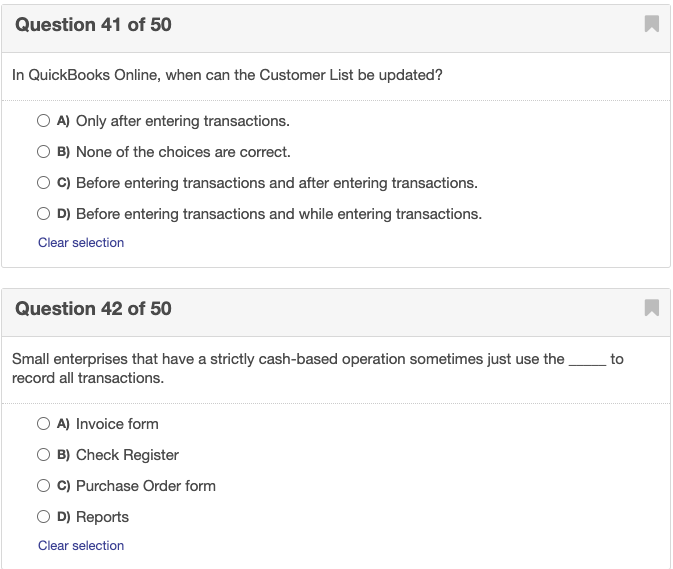This screenshot has height=569, width=673.
Task: Select 'Before and after entering transactions' answer
Action: point(43,182)
